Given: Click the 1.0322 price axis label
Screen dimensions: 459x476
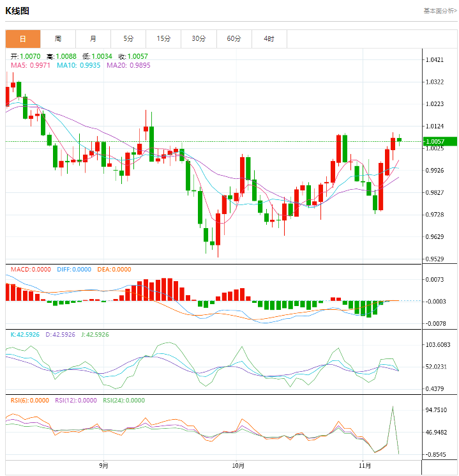Looking at the screenshot, I should point(435,82).
